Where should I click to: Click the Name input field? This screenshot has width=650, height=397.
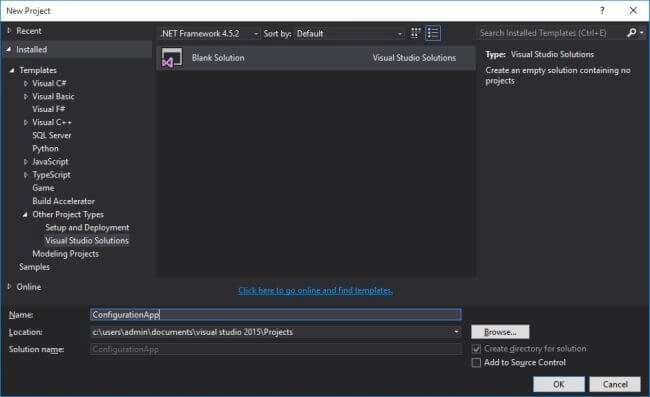tap(276, 315)
